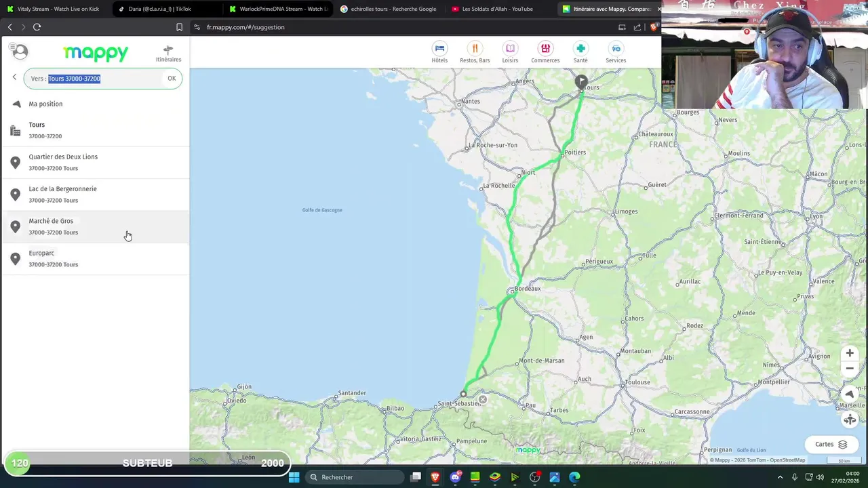Select Marché de Gros suggestion

pyautogui.click(x=95, y=226)
